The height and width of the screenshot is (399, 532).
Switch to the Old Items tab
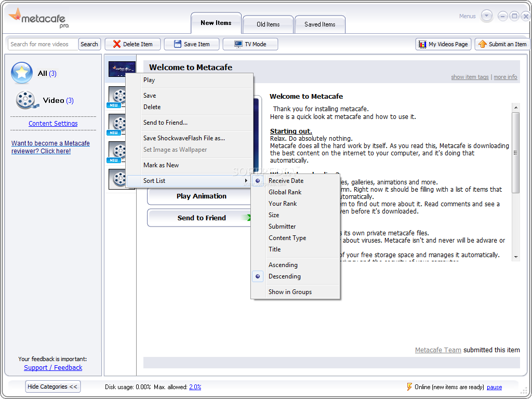pyautogui.click(x=268, y=24)
